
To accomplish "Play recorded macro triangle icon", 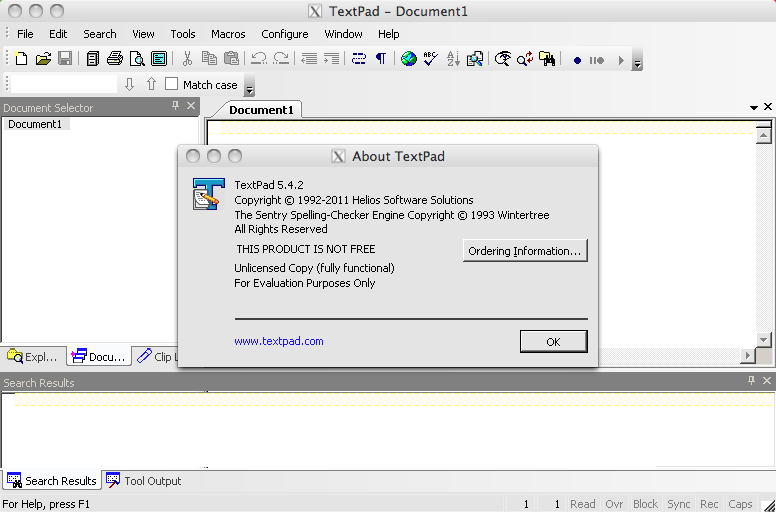I will (x=621, y=60).
